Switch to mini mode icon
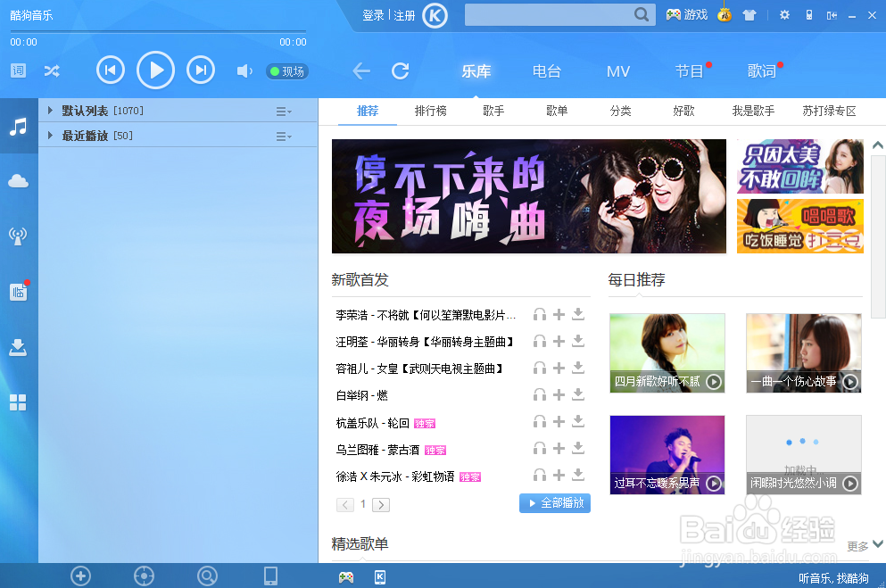Viewport: 886px width, 588px height. 832,15
